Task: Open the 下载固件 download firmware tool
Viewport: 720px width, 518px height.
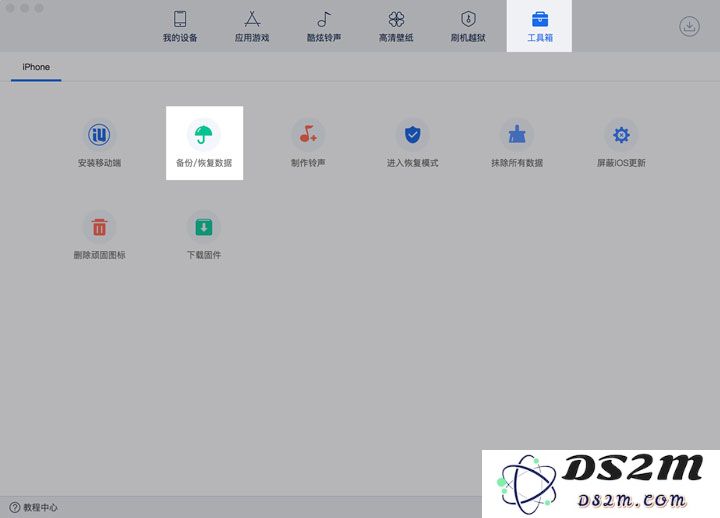Action: tap(204, 236)
